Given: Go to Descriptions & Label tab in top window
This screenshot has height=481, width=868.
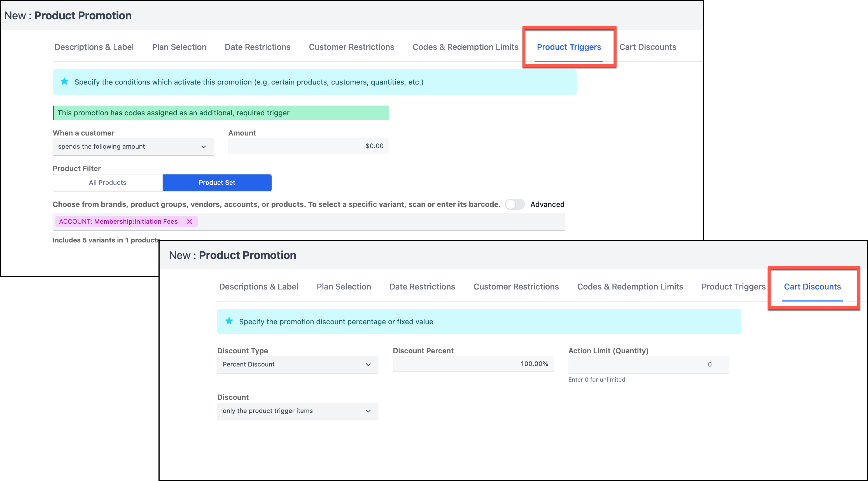Looking at the screenshot, I should click(94, 47).
